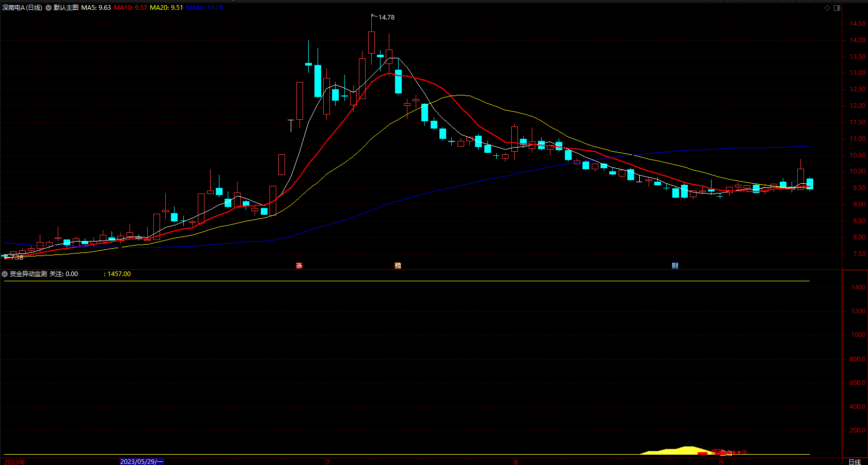The image size is (868, 465).
Task: Click the 200.0 value on indicator axis
Action: (x=858, y=430)
